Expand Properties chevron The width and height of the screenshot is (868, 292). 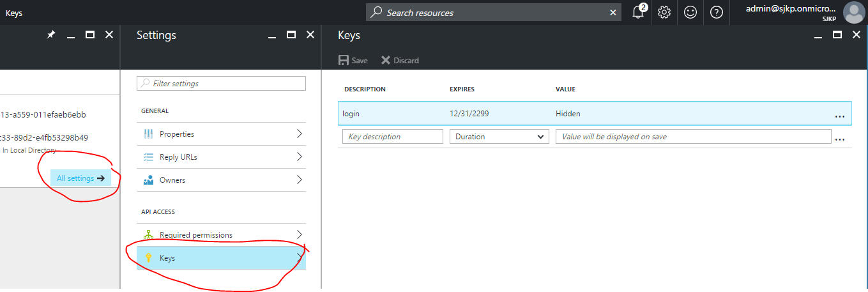(x=300, y=134)
